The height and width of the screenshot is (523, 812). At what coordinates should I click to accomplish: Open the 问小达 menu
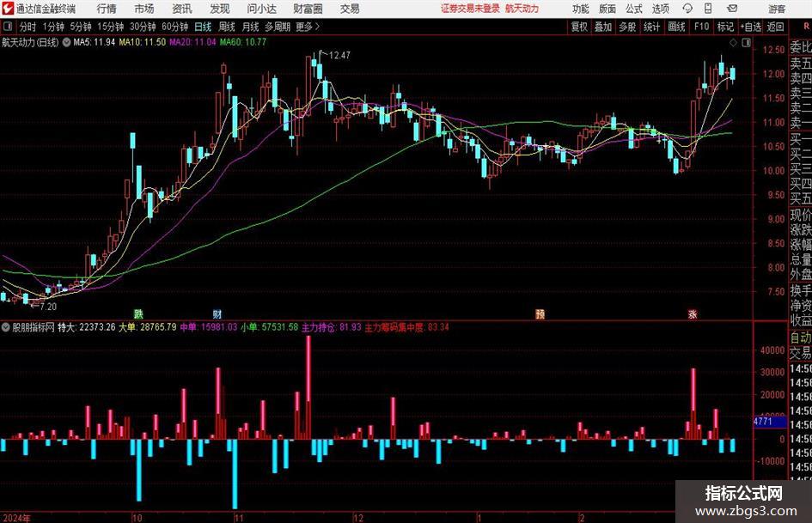261,9
